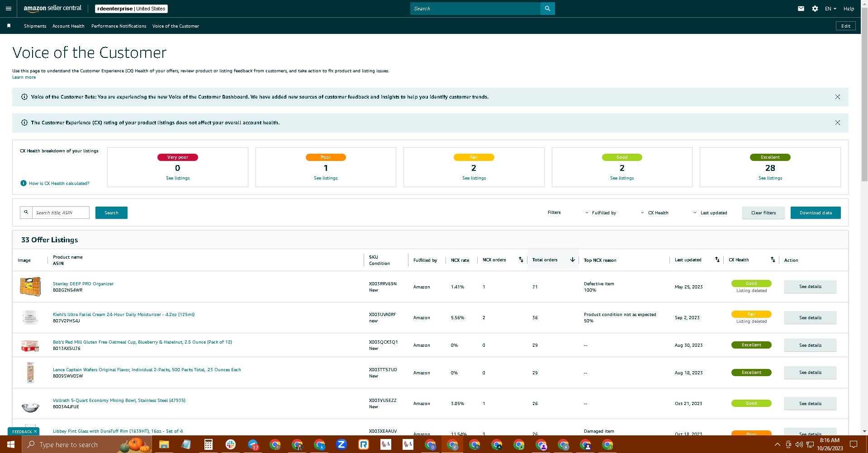The height and width of the screenshot is (453, 868).
Task: Click the Stanley organizer product thumbnail
Action: (x=30, y=287)
